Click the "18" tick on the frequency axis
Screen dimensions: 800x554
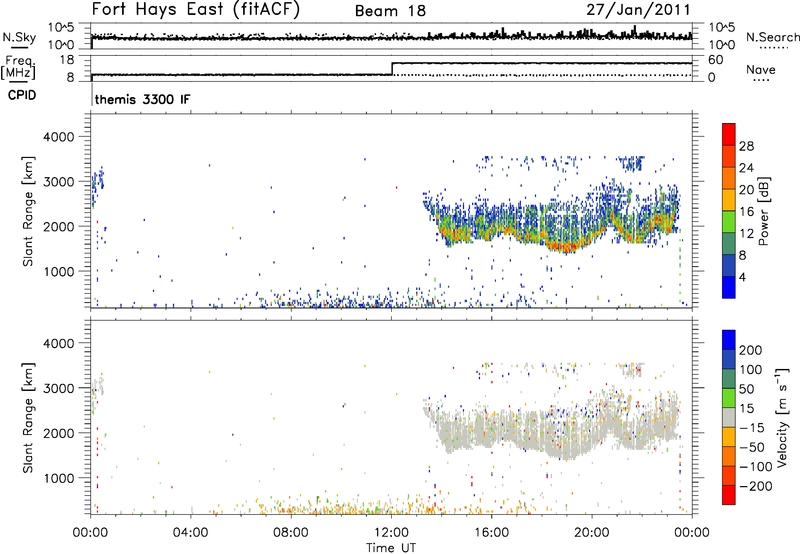[x=67, y=60]
